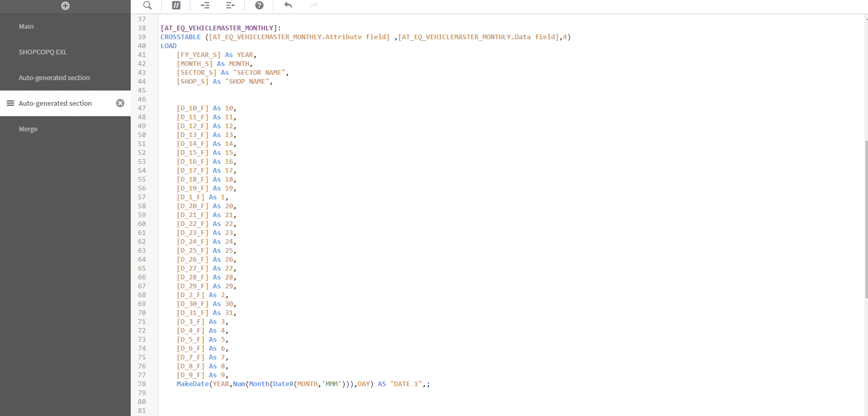Place cursor on the LOAD keyword
The width and height of the screenshot is (868, 416).
[168, 46]
